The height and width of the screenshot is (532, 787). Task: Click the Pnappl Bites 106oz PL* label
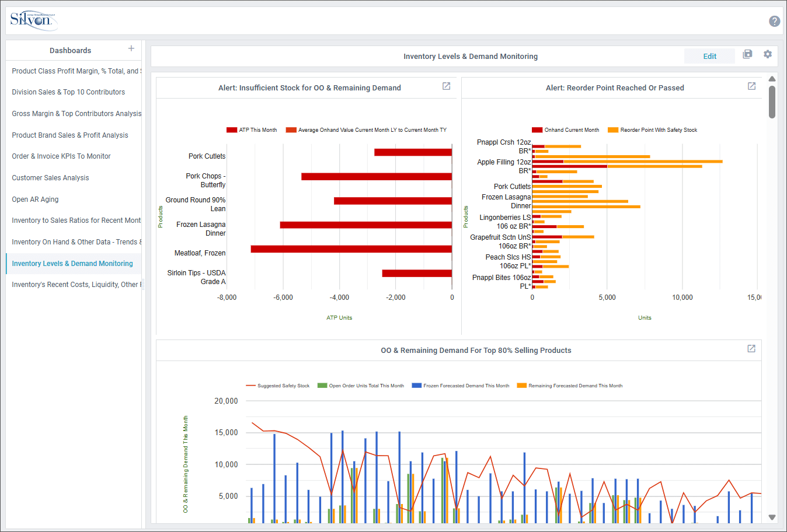(502, 282)
